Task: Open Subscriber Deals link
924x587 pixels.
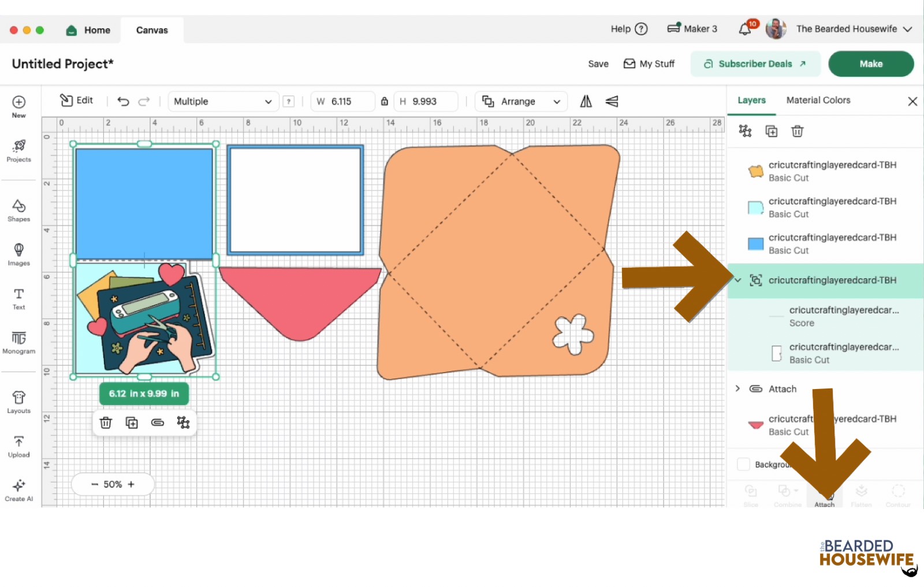Action: [x=755, y=64]
